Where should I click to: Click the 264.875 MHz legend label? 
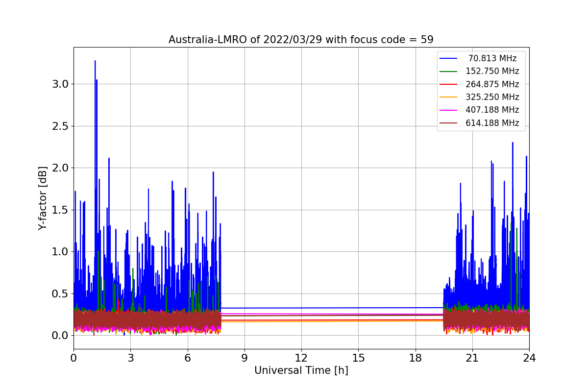(x=492, y=84)
